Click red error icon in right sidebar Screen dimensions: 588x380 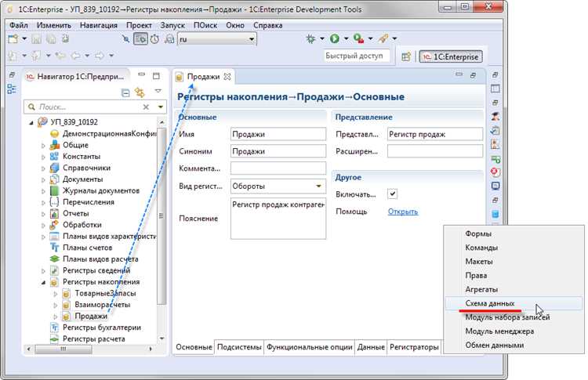(495, 172)
